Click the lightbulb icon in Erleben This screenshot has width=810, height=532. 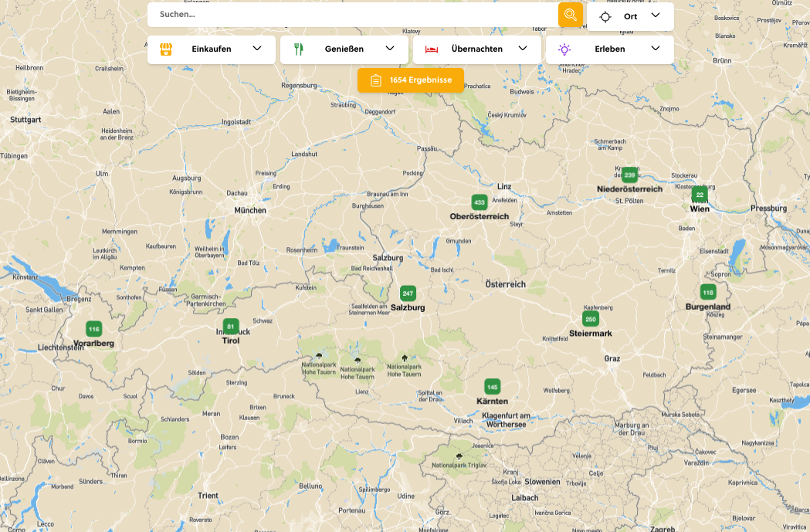click(564, 49)
